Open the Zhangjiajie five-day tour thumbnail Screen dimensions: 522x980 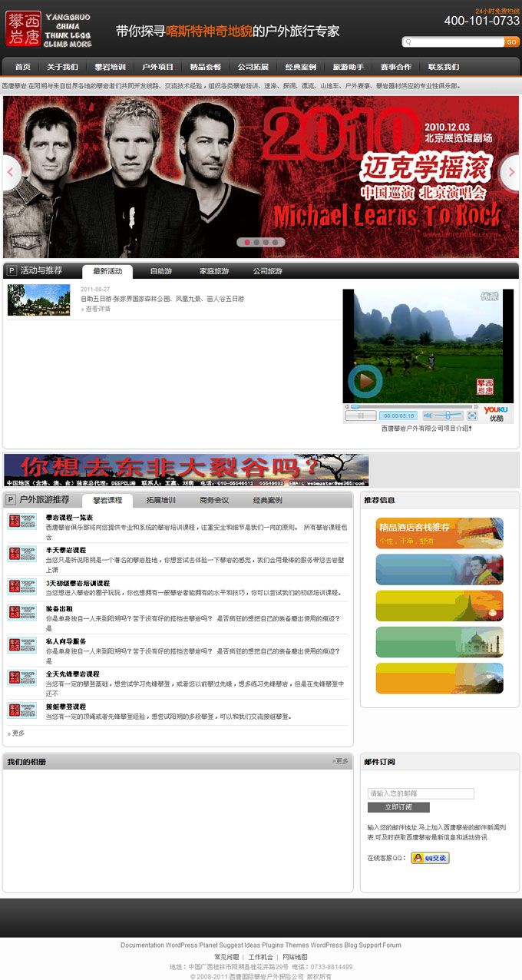click(38, 300)
